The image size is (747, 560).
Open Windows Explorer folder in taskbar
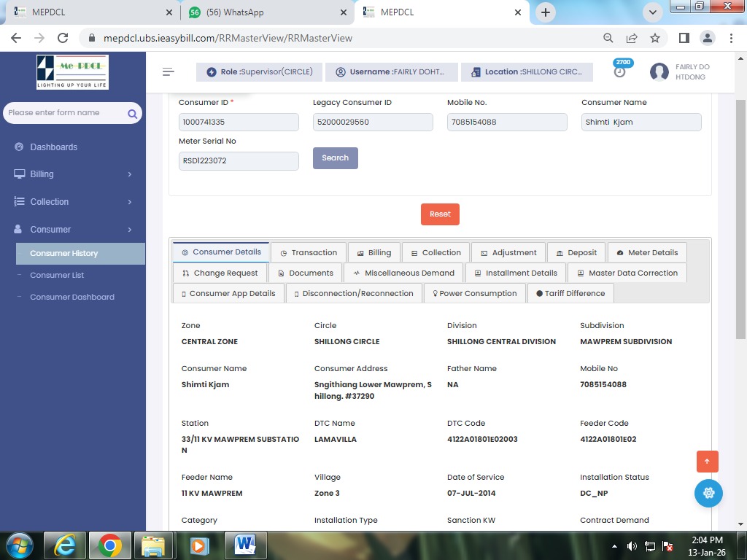point(154,545)
